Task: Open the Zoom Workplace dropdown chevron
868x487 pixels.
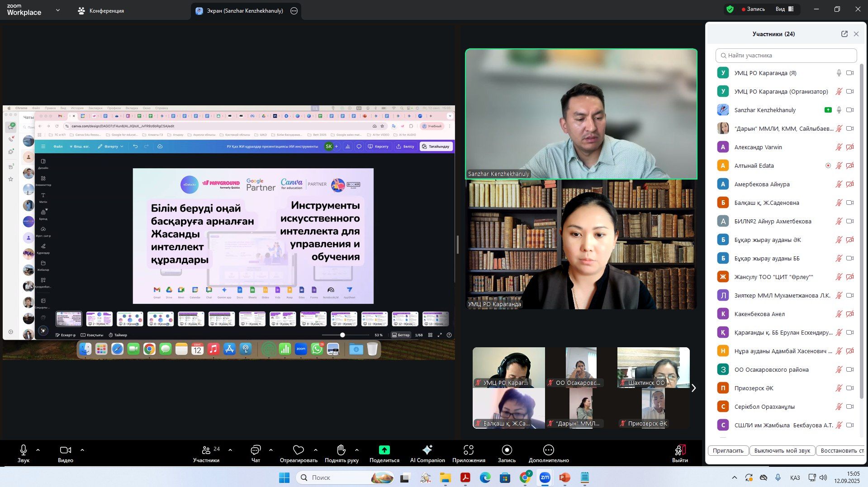Action: pos(57,10)
